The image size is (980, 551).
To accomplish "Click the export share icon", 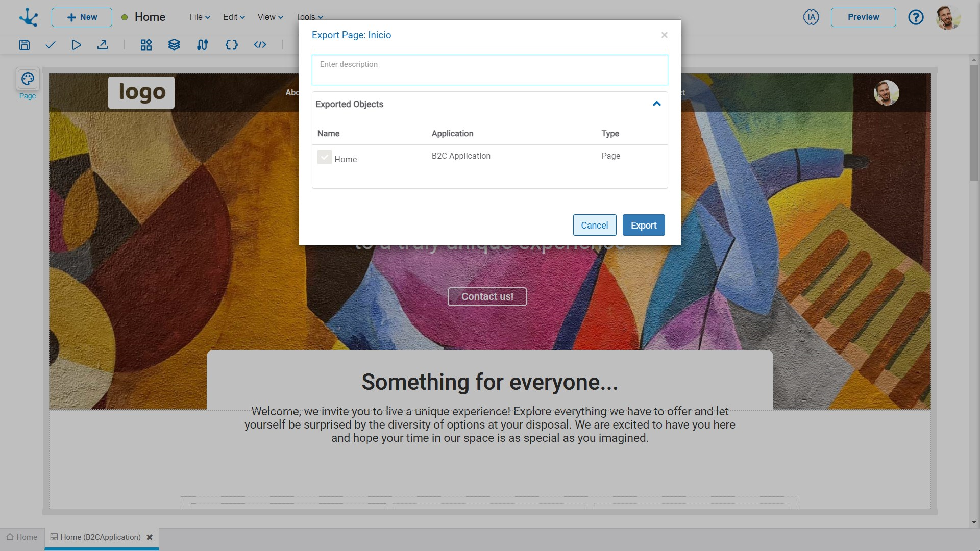I will point(103,45).
